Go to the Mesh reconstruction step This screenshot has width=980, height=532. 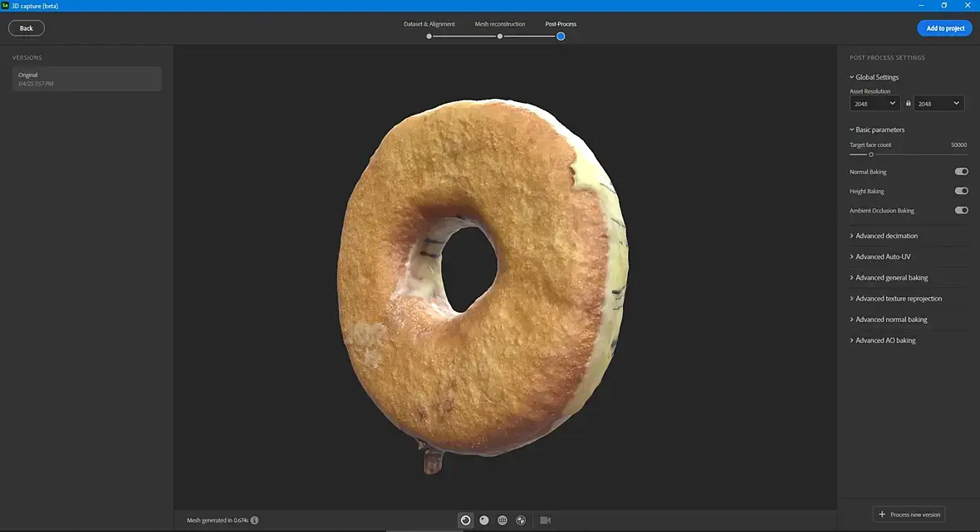coord(500,24)
